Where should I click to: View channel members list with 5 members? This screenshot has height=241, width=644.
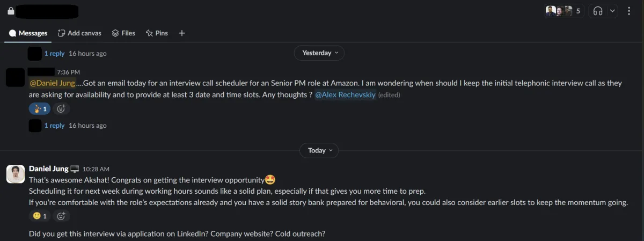(564, 11)
